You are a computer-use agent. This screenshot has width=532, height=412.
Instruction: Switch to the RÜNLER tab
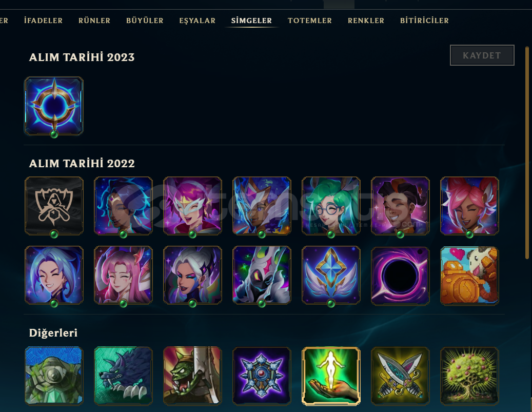coord(94,21)
